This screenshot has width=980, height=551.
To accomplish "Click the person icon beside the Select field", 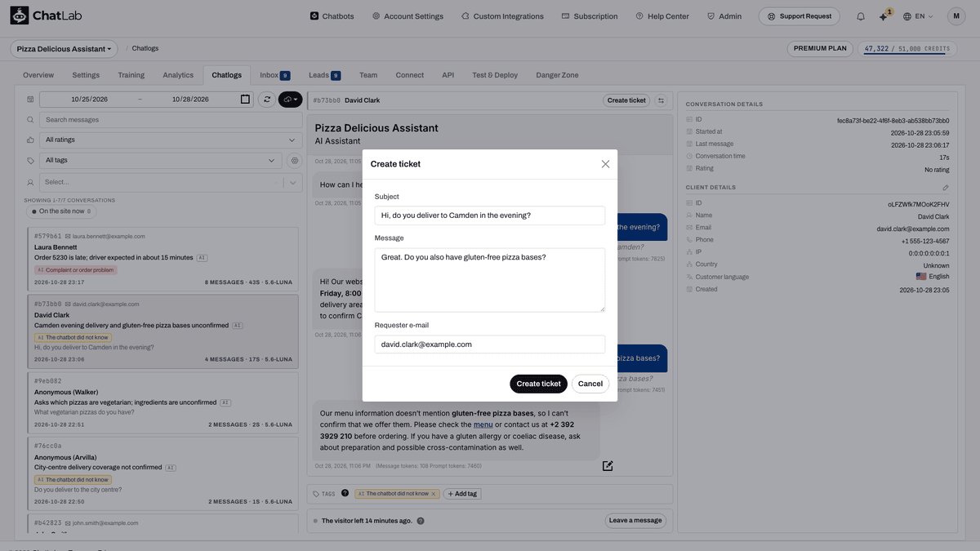I will tap(30, 182).
